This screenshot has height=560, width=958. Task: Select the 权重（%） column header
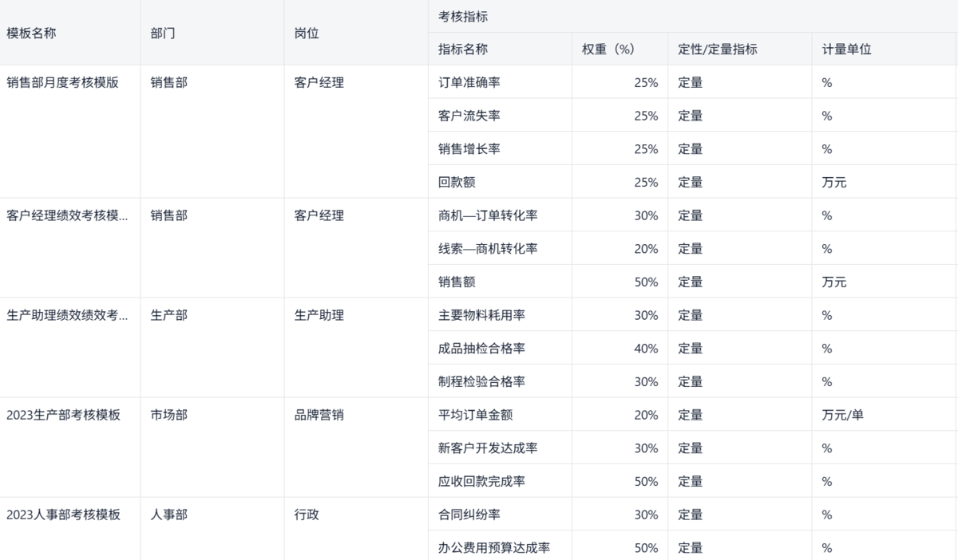[608, 49]
